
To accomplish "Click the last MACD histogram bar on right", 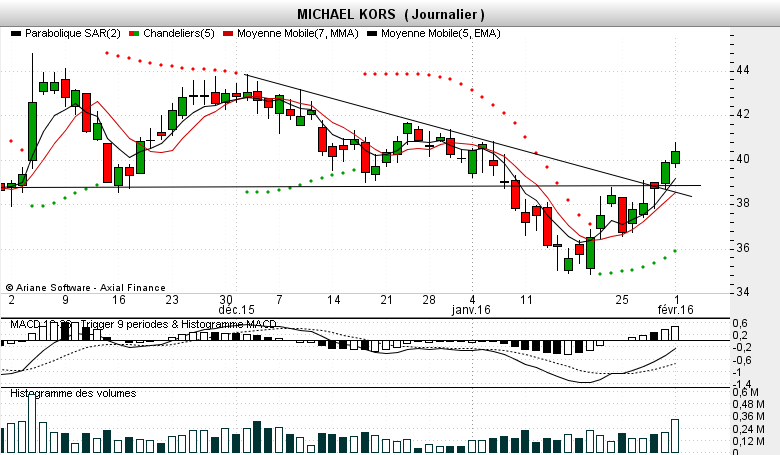I will point(675,334).
